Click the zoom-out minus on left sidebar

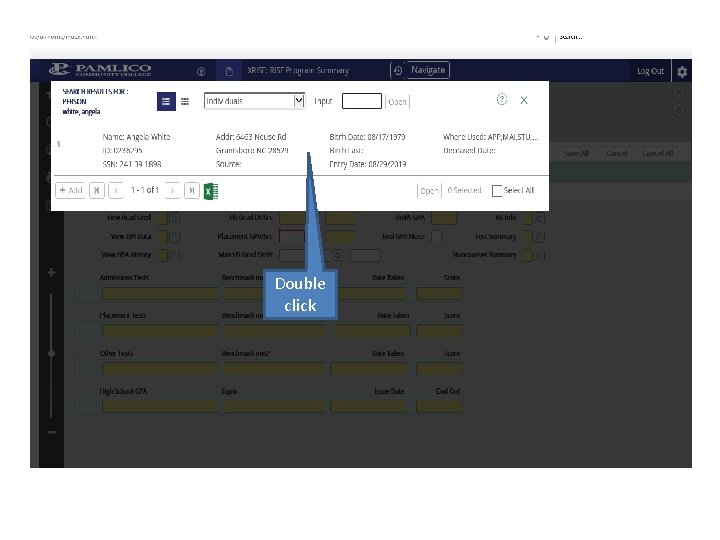51,432
